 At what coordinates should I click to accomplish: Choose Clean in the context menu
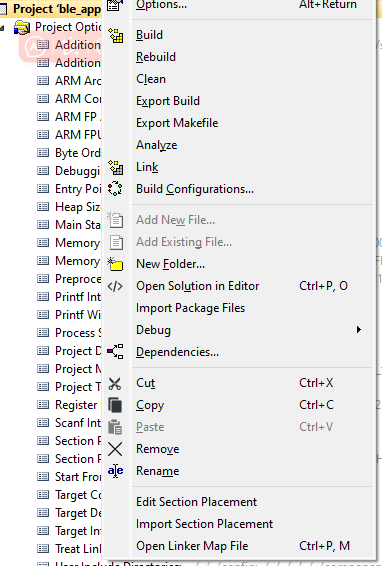[151, 79]
